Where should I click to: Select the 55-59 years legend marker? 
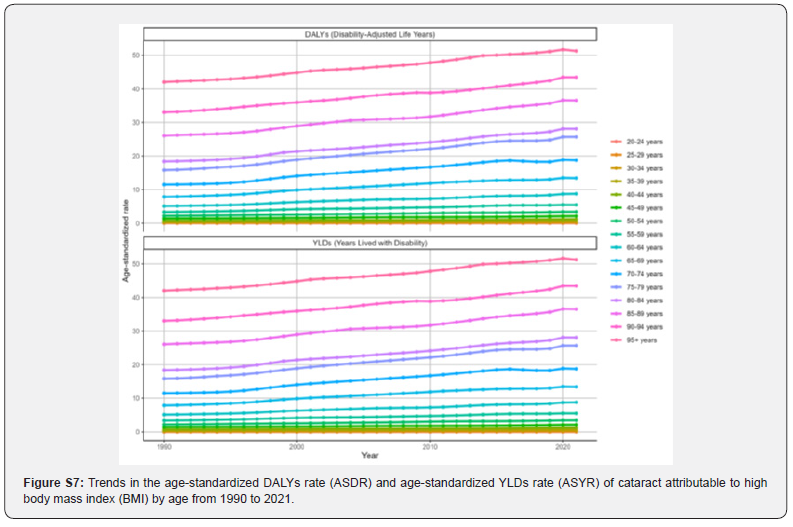coord(616,234)
